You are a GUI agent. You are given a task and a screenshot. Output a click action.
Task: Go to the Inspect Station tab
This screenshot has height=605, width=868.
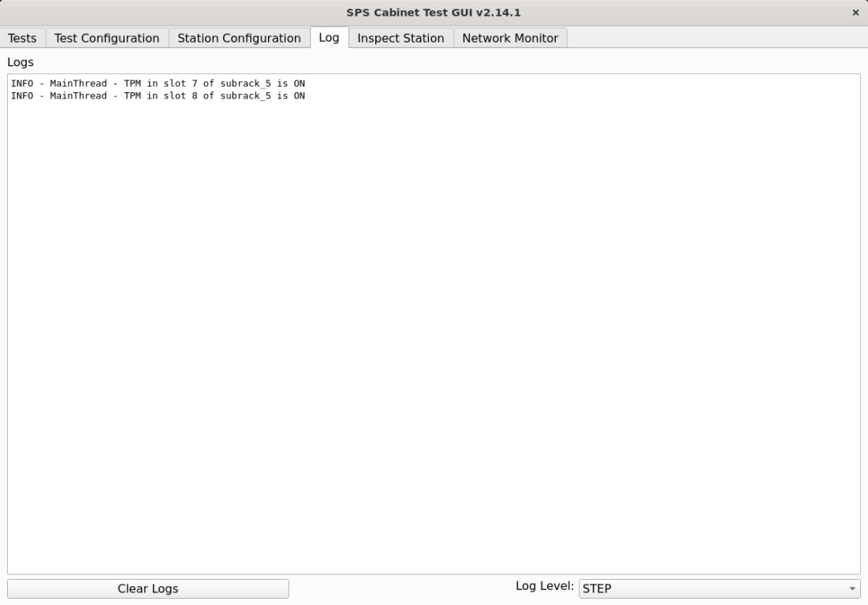click(400, 38)
